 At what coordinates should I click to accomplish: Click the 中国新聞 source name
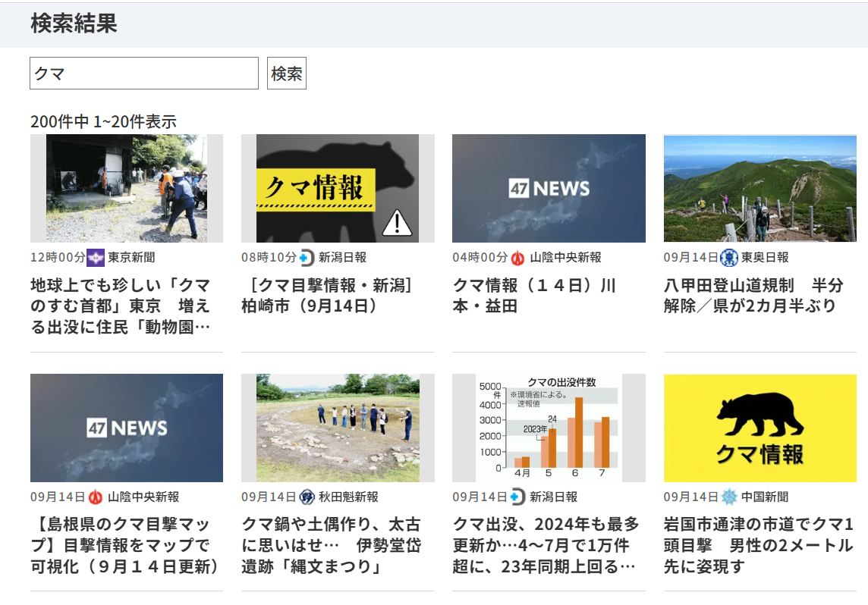coord(765,497)
